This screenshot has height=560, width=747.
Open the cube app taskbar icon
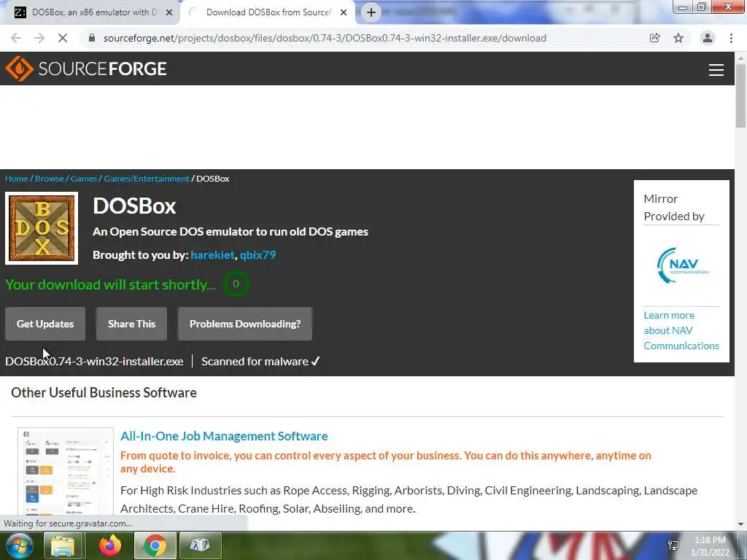200,545
